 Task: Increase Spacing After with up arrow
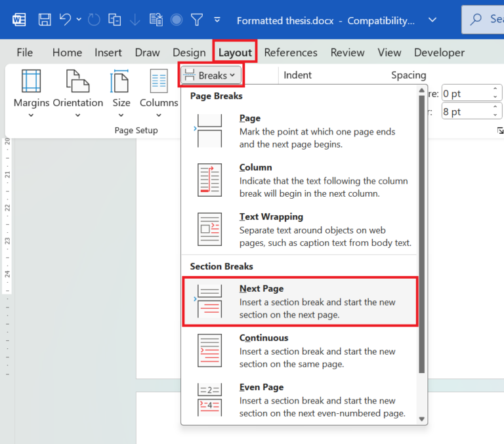click(495, 107)
